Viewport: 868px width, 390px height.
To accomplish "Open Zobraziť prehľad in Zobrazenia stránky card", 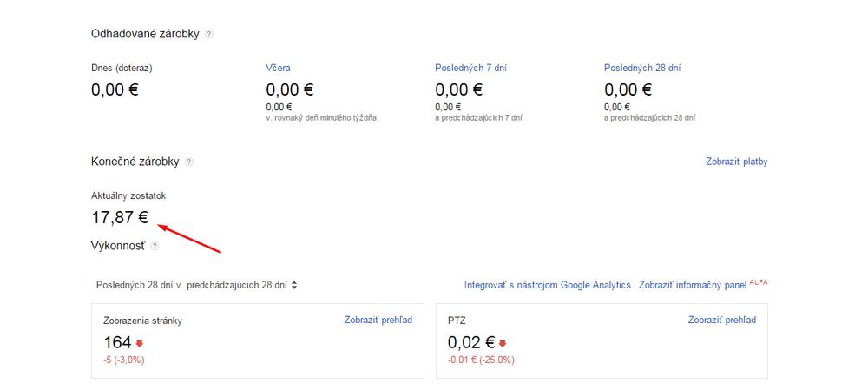I will pyautogui.click(x=378, y=320).
